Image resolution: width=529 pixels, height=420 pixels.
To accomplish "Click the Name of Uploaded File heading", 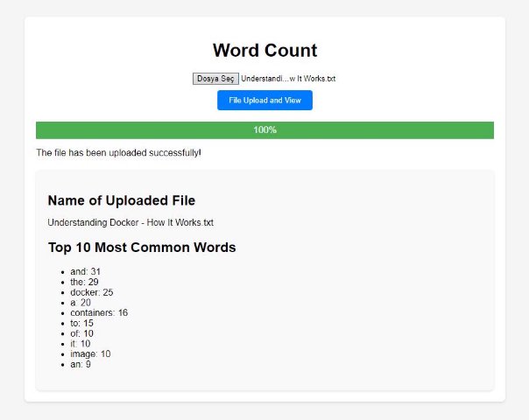I will 121,200.
